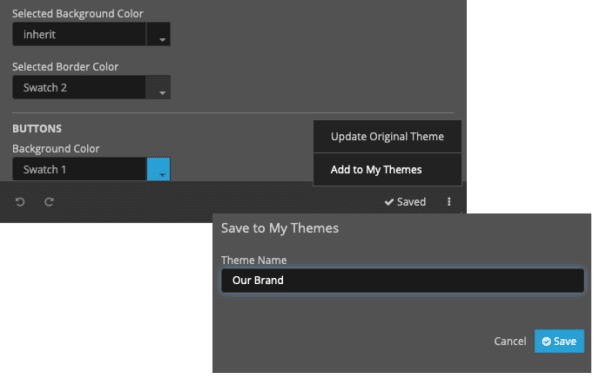Open the blue Buttons Background Color swatch
The image size is (600, 386).
pyautogui.click(x=158, y=169)
